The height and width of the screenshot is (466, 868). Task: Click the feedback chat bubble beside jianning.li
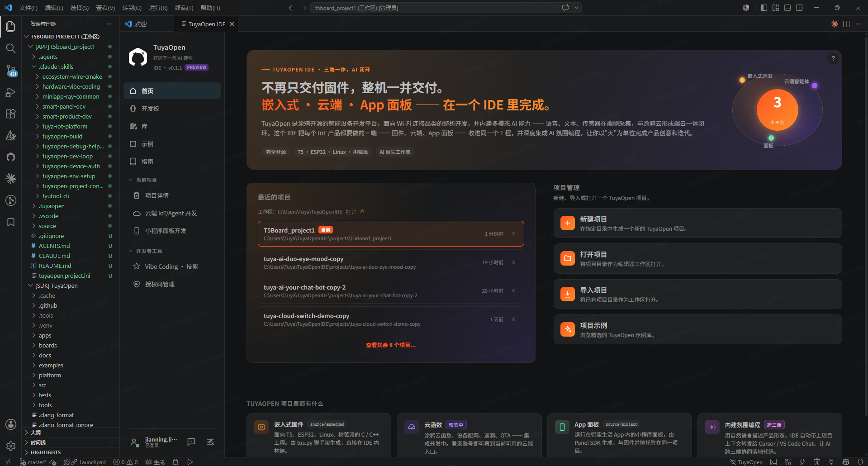[x=191, y=442]
